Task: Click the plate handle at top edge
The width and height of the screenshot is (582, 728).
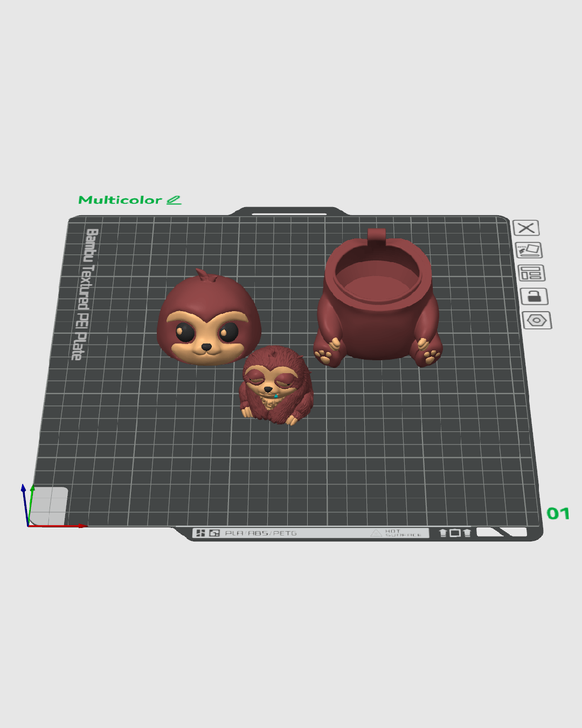Action: coord(289,212)
